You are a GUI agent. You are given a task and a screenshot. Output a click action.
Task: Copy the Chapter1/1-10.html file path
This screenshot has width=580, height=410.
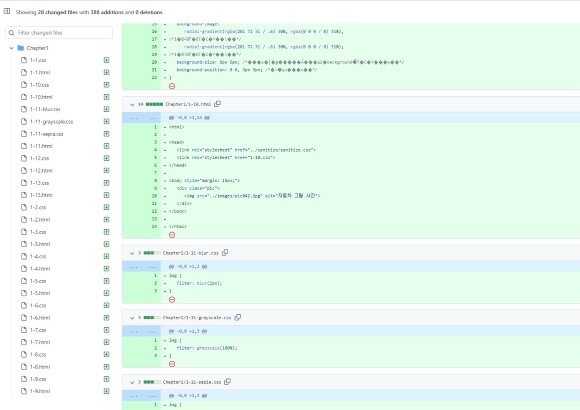click(218, 104)
